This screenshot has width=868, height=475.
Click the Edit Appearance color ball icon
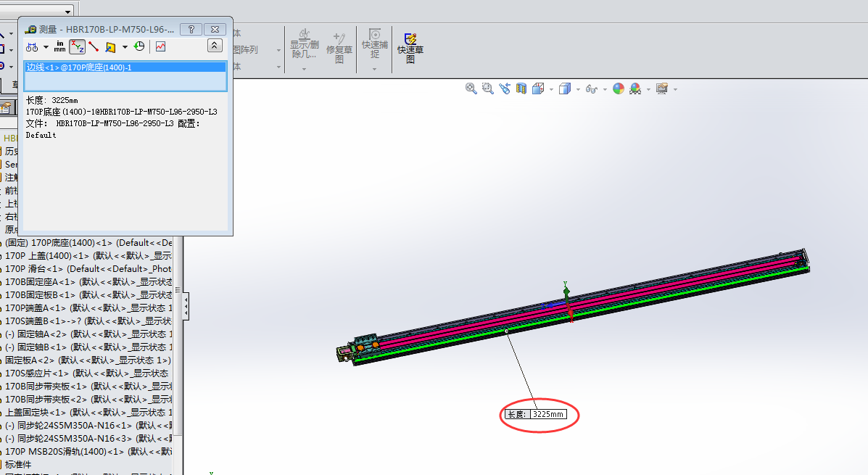pos(619,88)
